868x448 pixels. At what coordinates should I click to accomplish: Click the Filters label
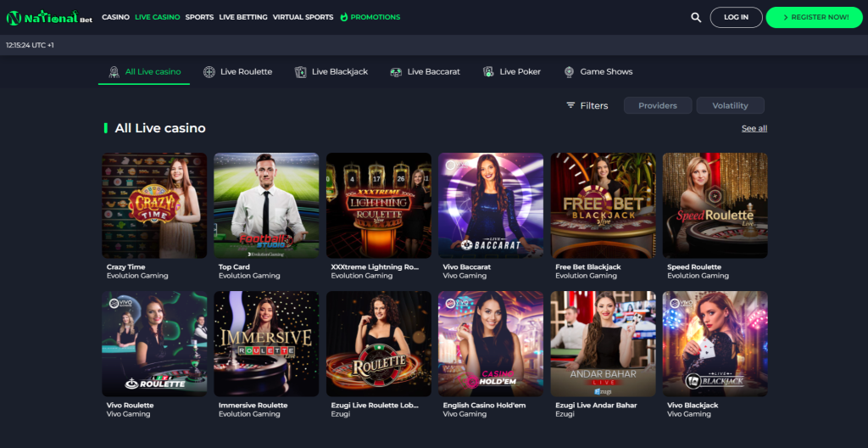(x=594, y=105)
